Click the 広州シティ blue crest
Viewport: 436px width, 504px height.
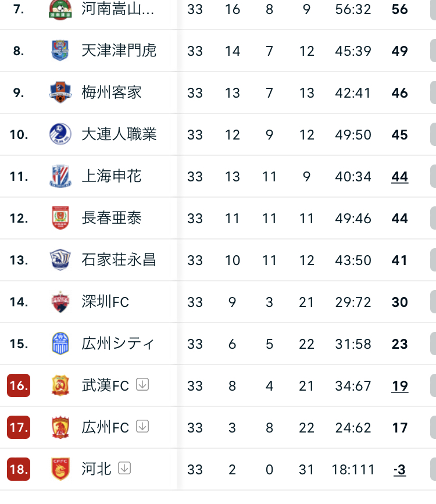pyautogui.click(x=60, y=344)
